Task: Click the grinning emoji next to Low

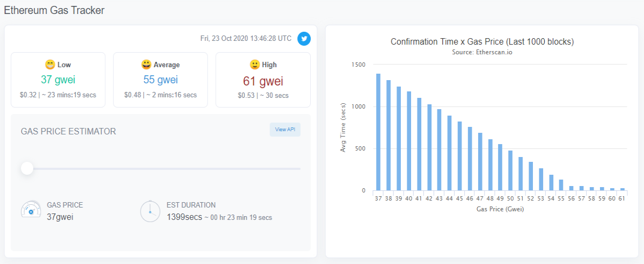Action: [x=50, y=65]
